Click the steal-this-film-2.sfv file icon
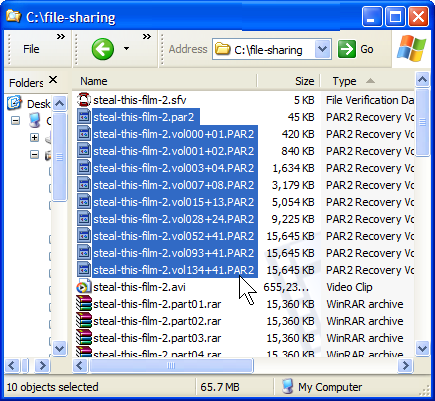This screenshot has height=401, width=435. [84, 100]
